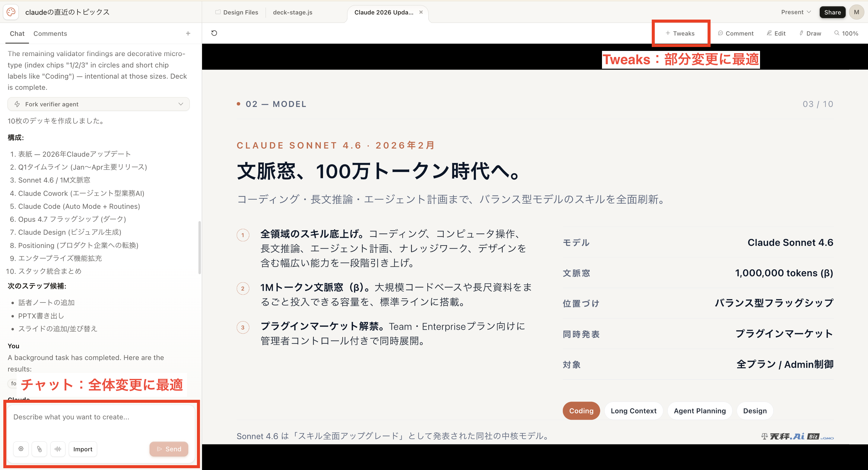Expand the Present dropdown
Image resolution: width=868 pixels, height=470 pixels.
[796, 12]
